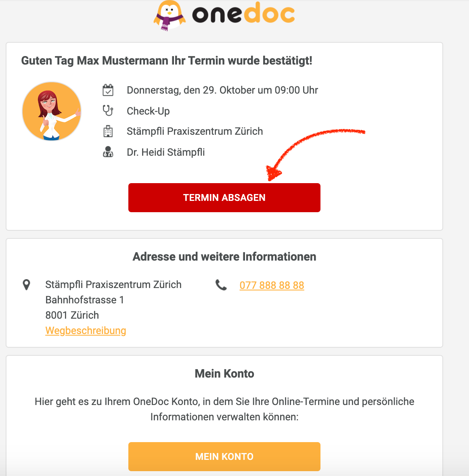Click the appointment date and time text
This screenshot has width=469, height=476.
[222, 90]
